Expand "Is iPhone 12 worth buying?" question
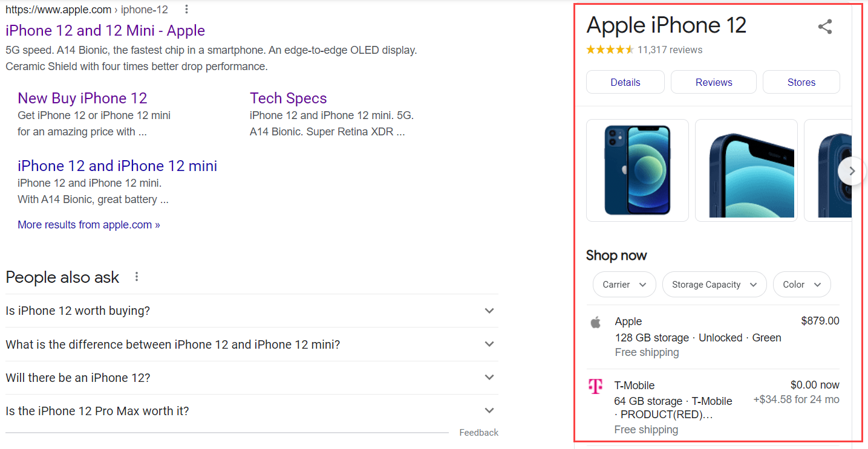Image resolution: width=868 pixels, height=449 pixels. [252, 311]
